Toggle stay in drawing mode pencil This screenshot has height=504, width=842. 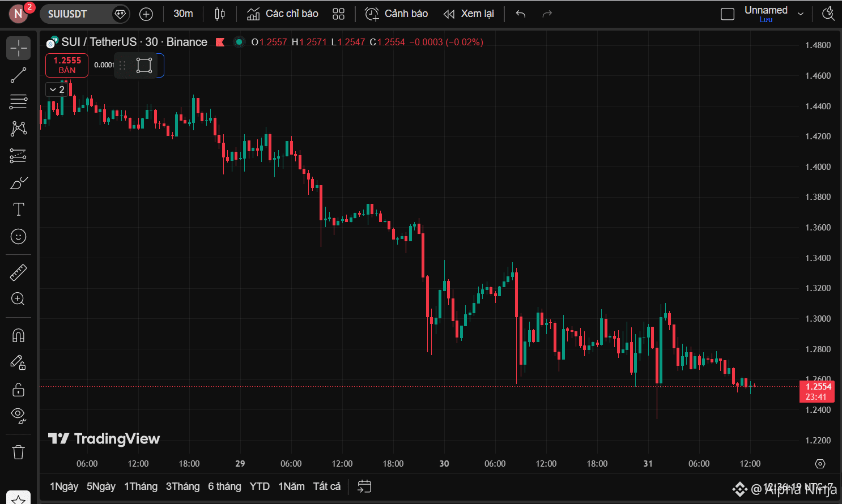pyautogui.click(x=18, y=362)
